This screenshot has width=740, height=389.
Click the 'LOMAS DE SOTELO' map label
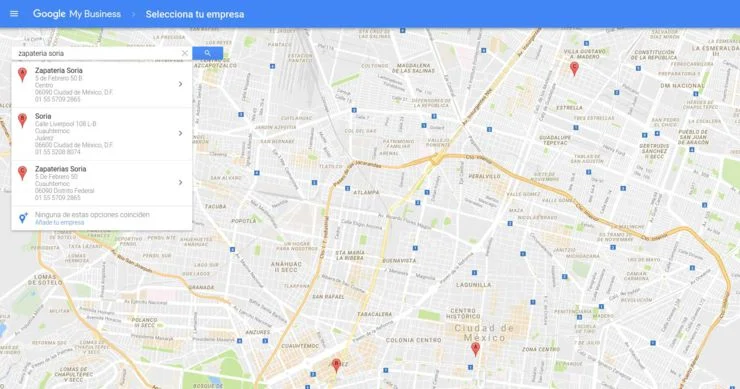point(45,279)
